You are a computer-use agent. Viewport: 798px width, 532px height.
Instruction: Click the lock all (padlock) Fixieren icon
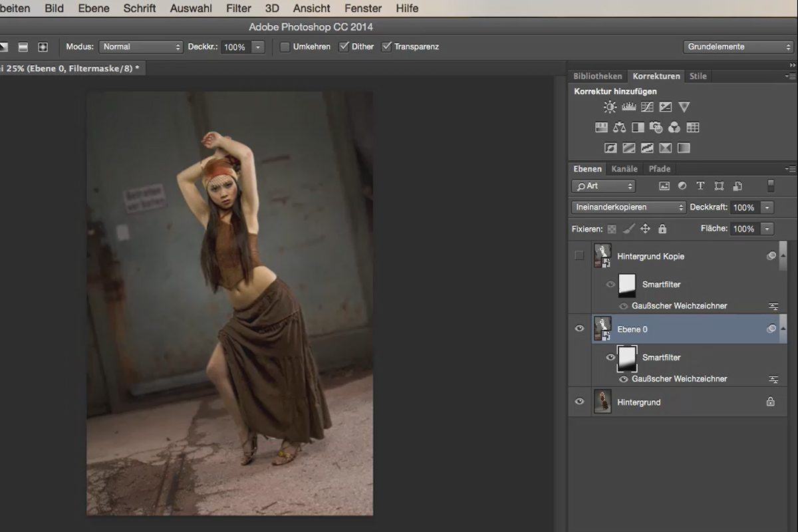click(x=662, y=229)
